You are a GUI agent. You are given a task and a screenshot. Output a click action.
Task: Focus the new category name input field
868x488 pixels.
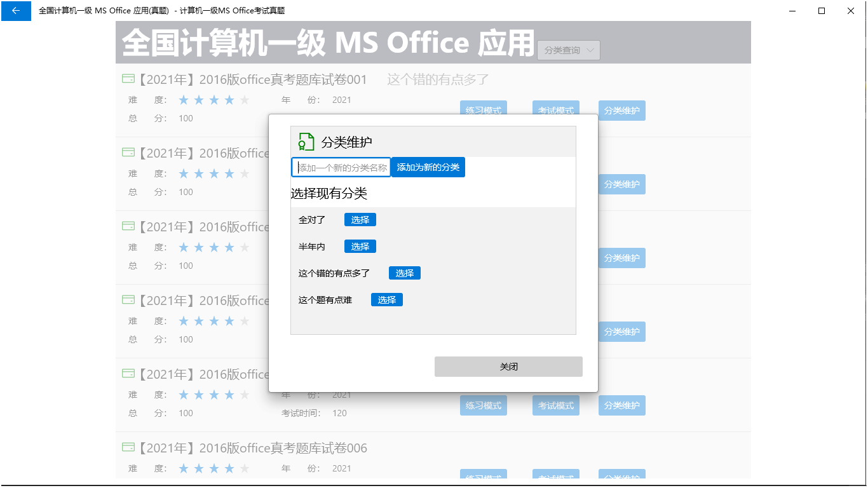pos(341,168)
